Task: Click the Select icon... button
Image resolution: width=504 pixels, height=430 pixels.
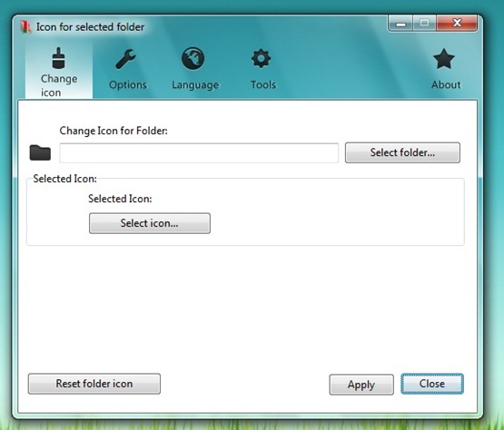Action: coord(150,223)
